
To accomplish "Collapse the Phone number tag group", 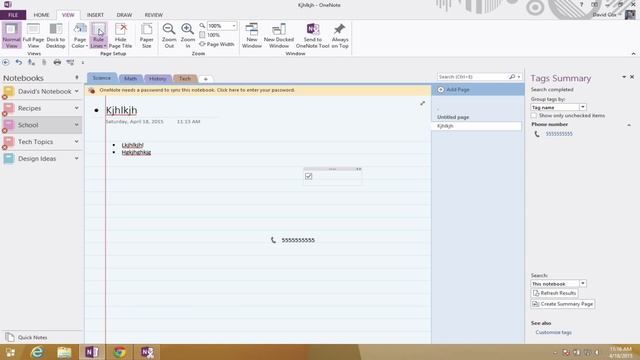I will pyautogui.click(x=629, y=125).
